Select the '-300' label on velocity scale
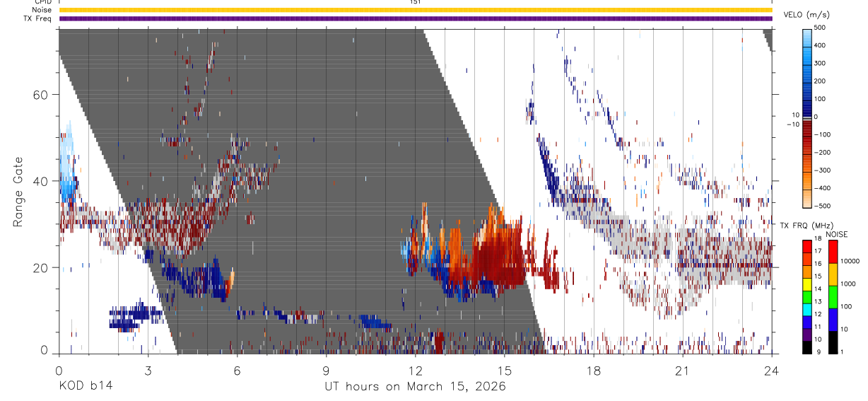Viewport: 868px width, 401px height. pyautogui.click(x=822, y=170)
